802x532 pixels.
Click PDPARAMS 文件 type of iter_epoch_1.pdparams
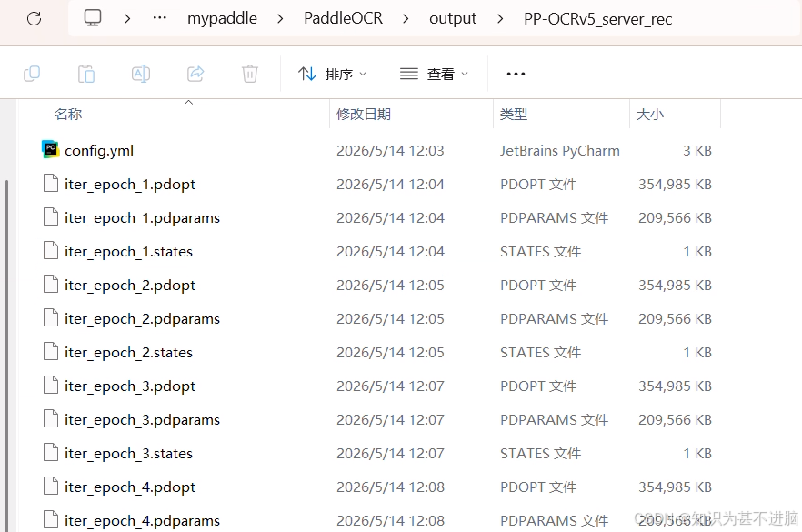554,218
